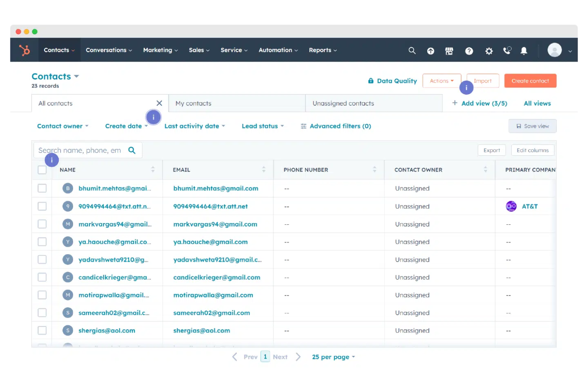Screen dimensions: 588x392
Task: Change the 25 per page setting
Action: [x=333, y=357]
